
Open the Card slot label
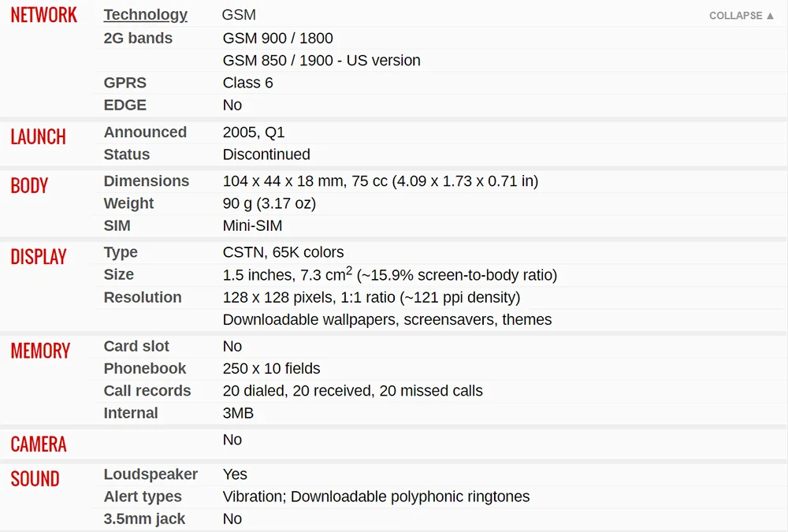click(x=136, y=346)
